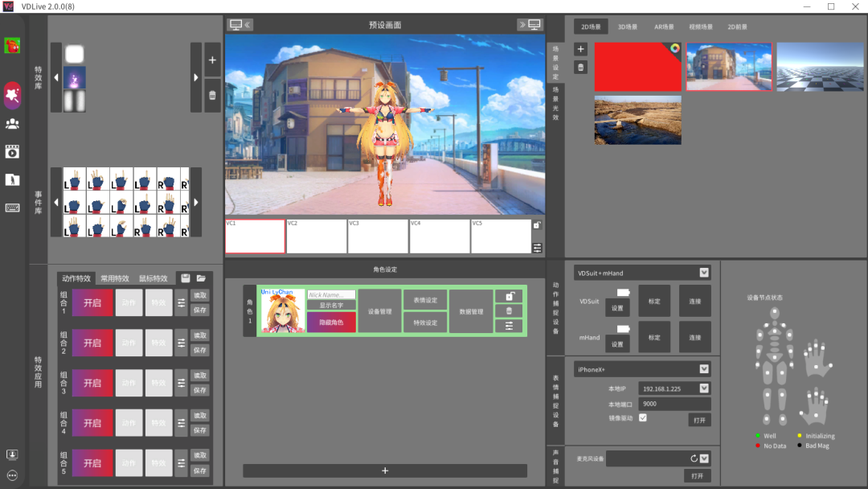The width and height of the screenshot is (868, 489).
Task: Click the keyboard icon in the left sidebar
Action: tap(12, 208)
